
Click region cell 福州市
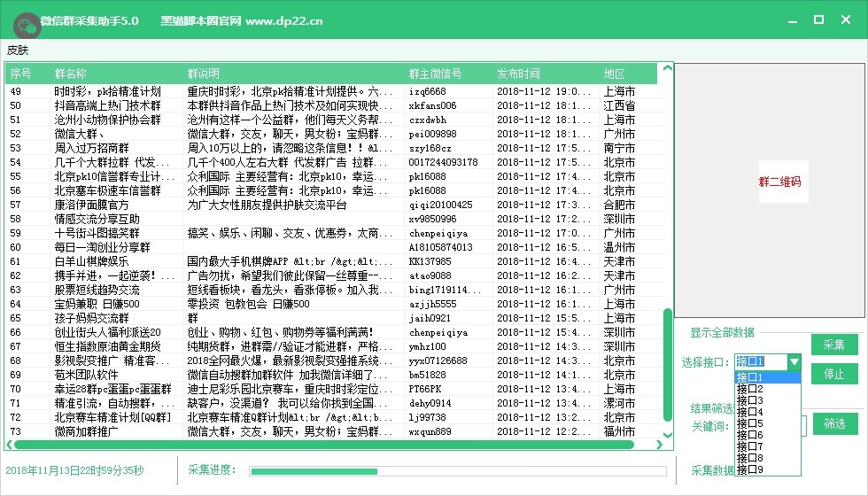pos(619,432)
